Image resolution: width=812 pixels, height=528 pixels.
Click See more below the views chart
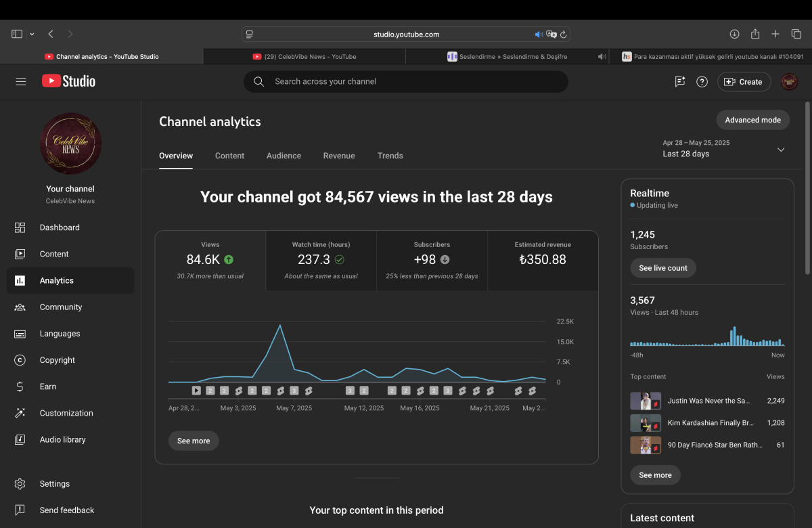pos(194,441)
